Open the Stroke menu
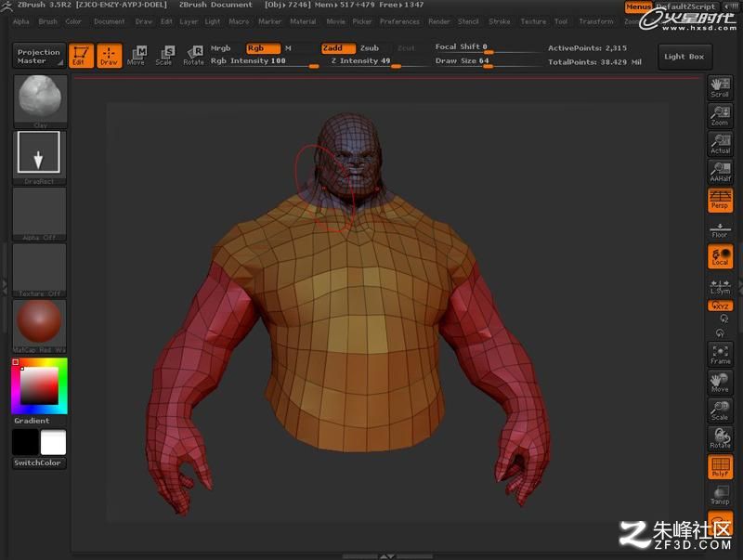 pyautogui.click(x=500, y=21)
